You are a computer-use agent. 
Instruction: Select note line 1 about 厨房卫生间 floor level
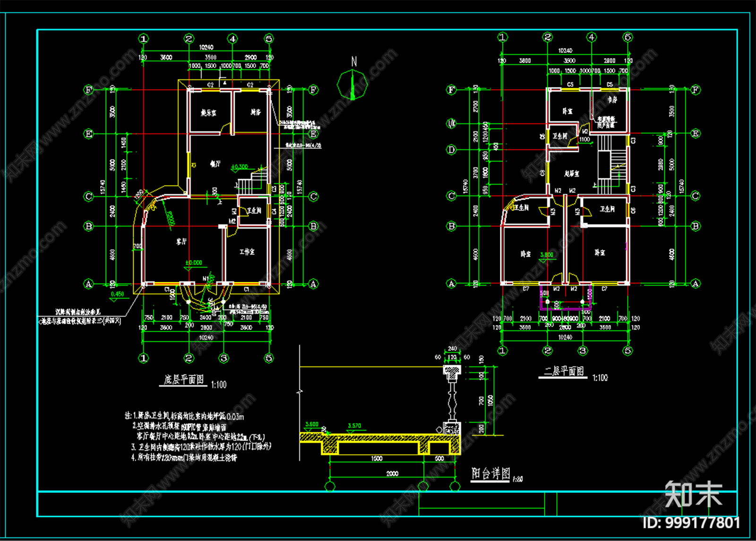pyautogui.click(x=184, y=416)
